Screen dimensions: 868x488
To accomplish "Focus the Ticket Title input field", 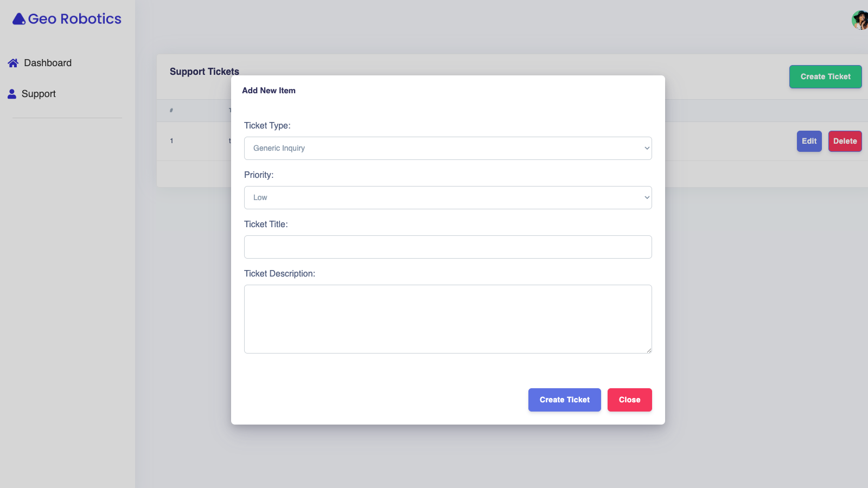I will click(x=448, y=247).
